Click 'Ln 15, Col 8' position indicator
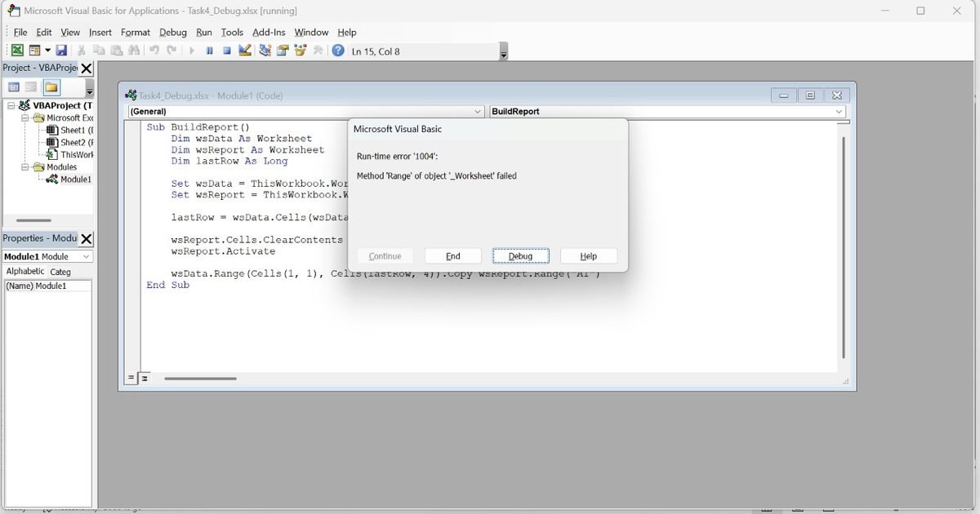Screen dimensions: 980x514 (376, 51)
